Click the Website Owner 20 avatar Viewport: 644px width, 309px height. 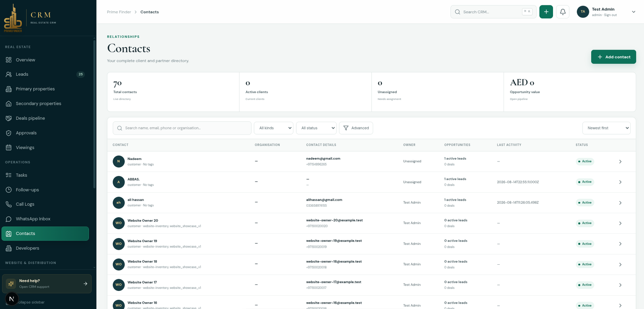pos(118,223)
